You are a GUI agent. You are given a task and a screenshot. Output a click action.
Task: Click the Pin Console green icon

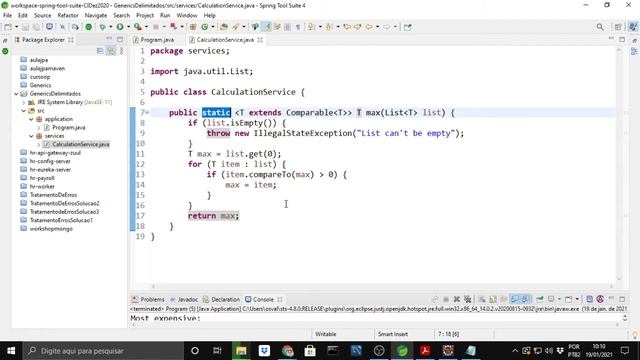pyautogui.click(x=540, y=299)
